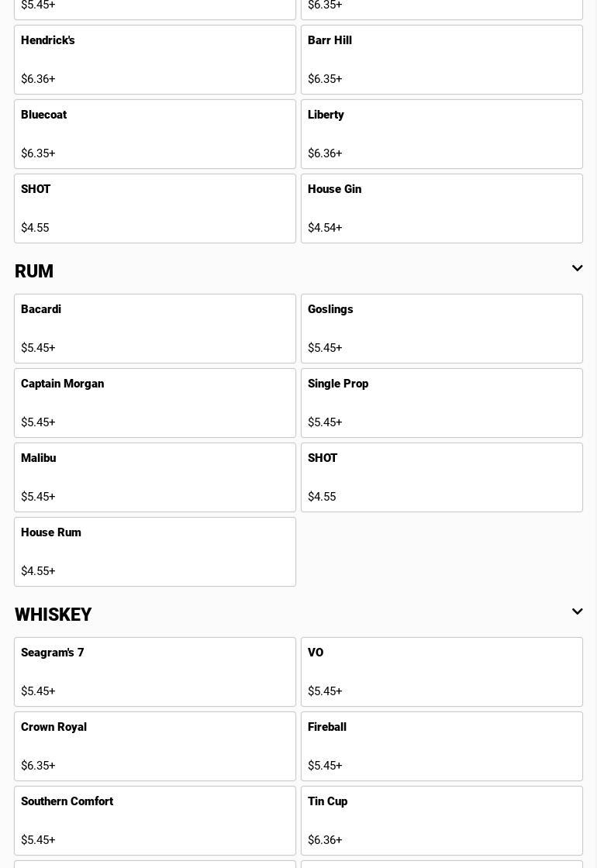Image resolution: width=597 pixels, height=868 pixels.
Task: Choose the Single Prop rum
Action: 442,403
